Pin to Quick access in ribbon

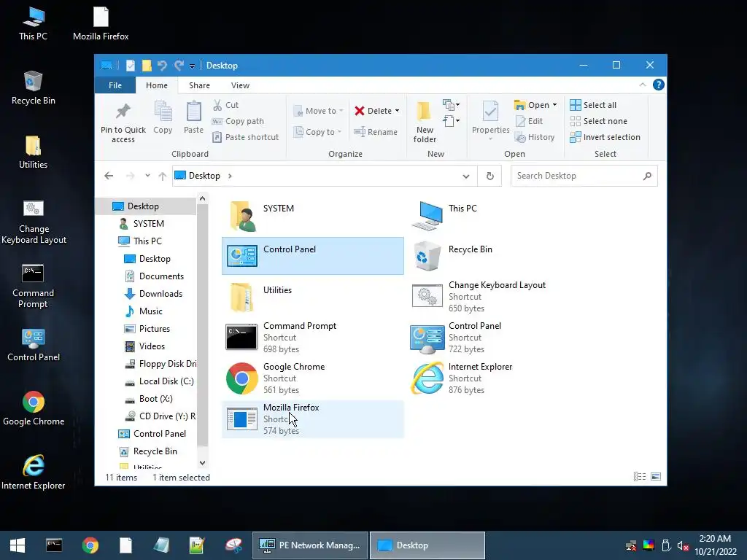pos(123,122)
